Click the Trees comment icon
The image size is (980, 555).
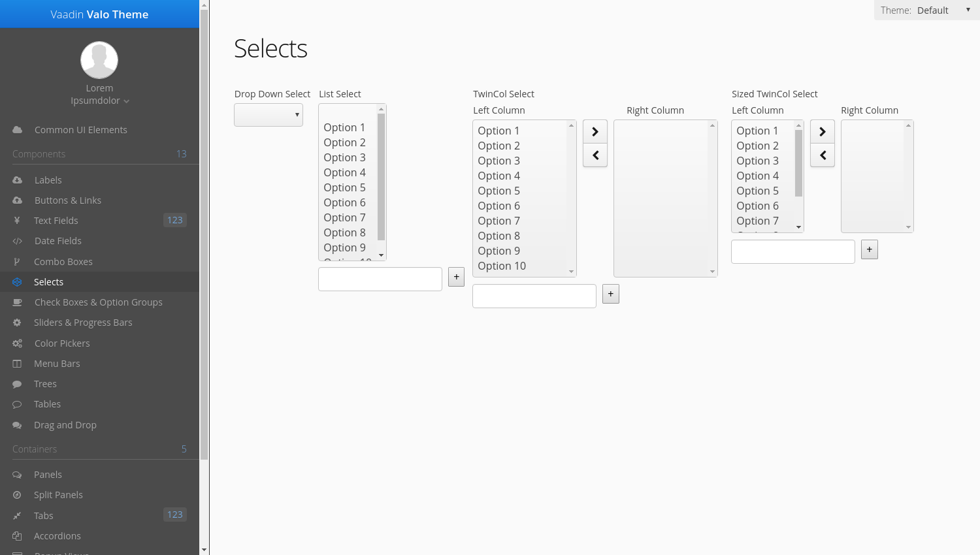pyautogui.click(x=17, y=384)
